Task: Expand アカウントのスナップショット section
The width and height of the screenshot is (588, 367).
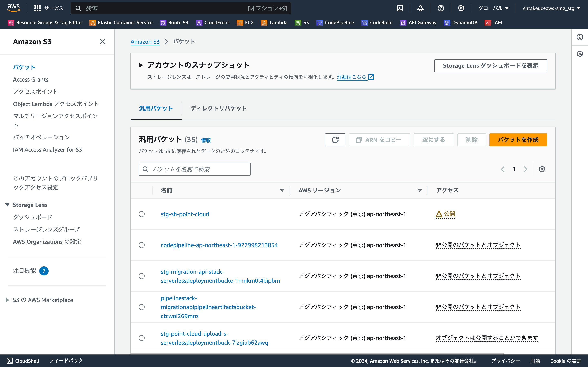Action: 141,65
